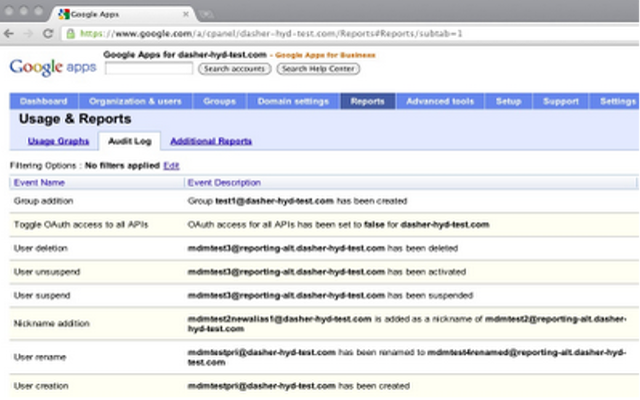
Task: Click the Usage & Reports heading
Action: 75,119
